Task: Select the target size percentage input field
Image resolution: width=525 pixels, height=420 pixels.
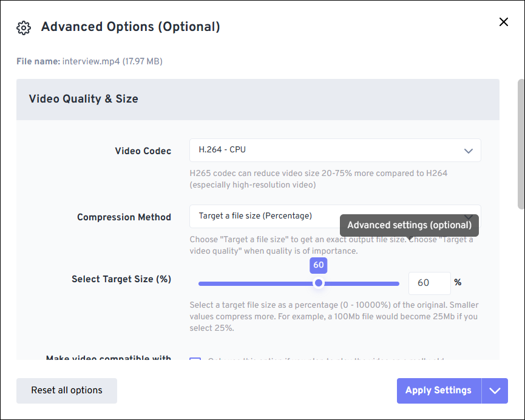Action: 429,283
